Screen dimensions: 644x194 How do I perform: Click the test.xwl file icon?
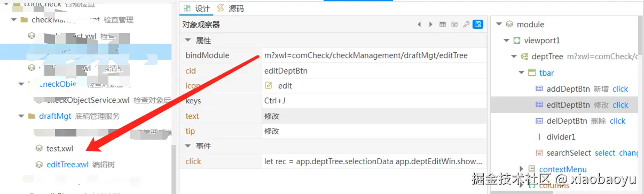[38, 149]
